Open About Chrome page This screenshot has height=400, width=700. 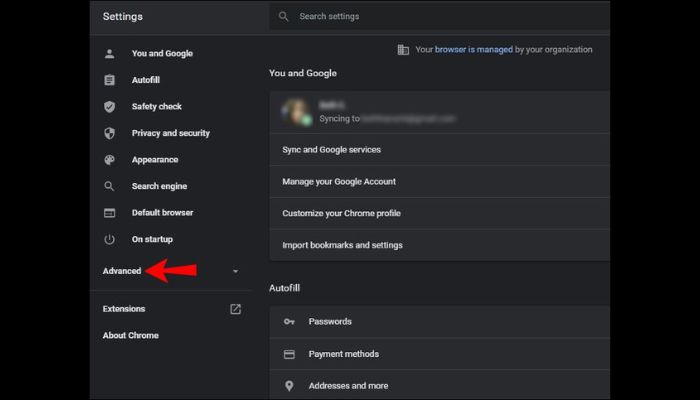(x=131, y=335)
